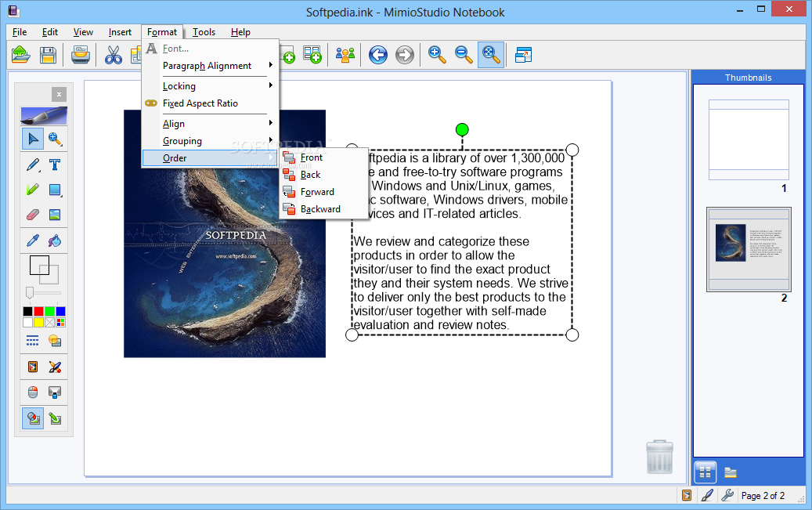This screenshot has height=510, width=812.
Task: Expand the Grouping submenu
Action: [x=210, y=141]
